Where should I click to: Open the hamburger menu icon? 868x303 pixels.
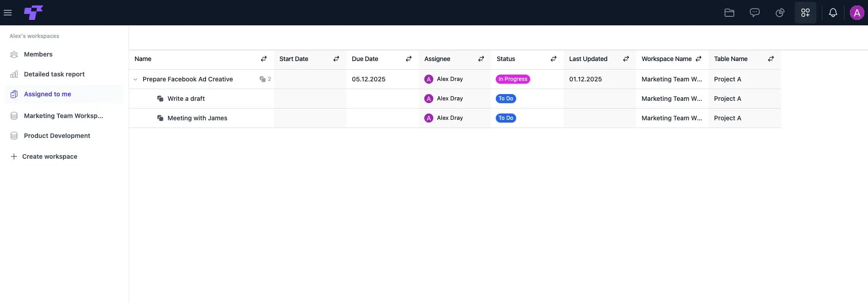coord(8,13)
